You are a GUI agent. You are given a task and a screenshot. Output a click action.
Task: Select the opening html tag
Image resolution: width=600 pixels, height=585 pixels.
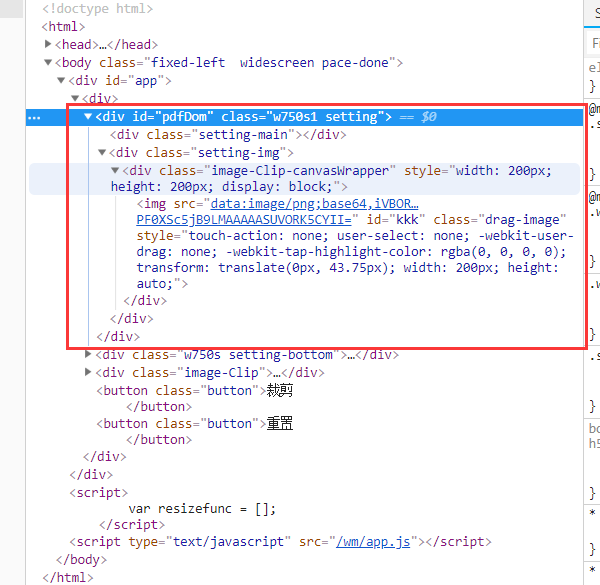tap(64, 26)
